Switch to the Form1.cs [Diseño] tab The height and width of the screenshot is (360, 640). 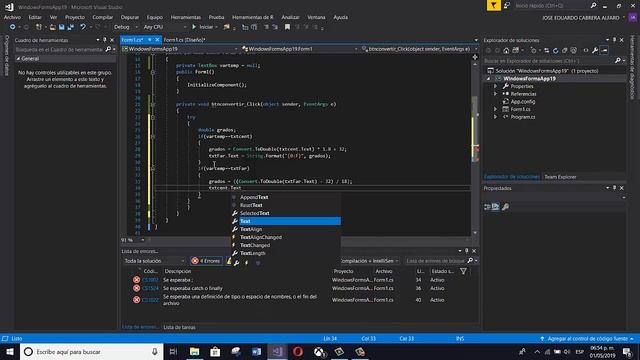(x=184, y=40)
